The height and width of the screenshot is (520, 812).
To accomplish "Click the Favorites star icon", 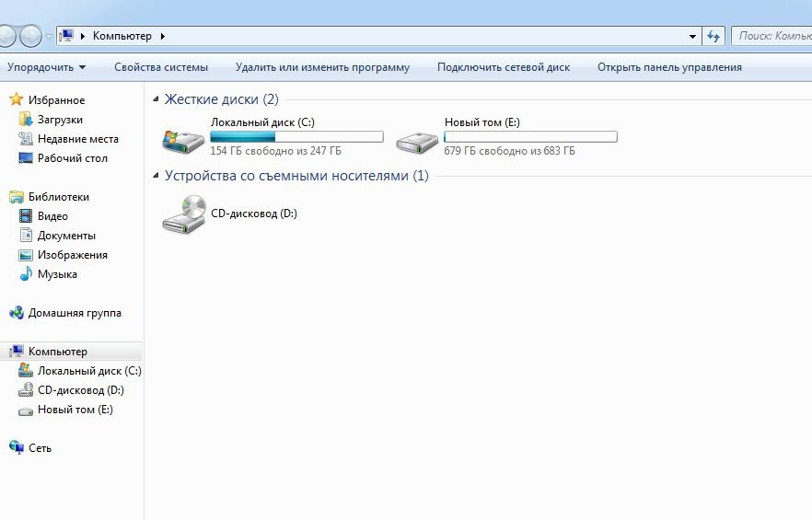I will [x=17, y=99].
